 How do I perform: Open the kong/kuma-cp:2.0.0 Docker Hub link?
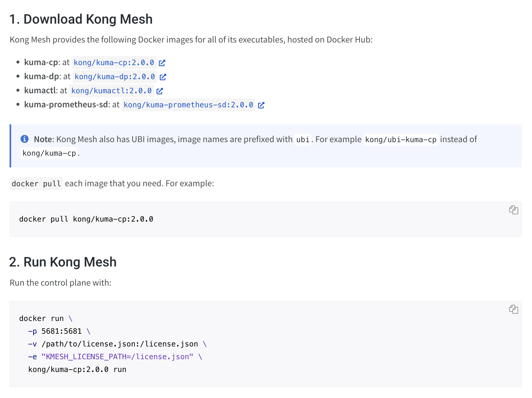click(114, 63)
